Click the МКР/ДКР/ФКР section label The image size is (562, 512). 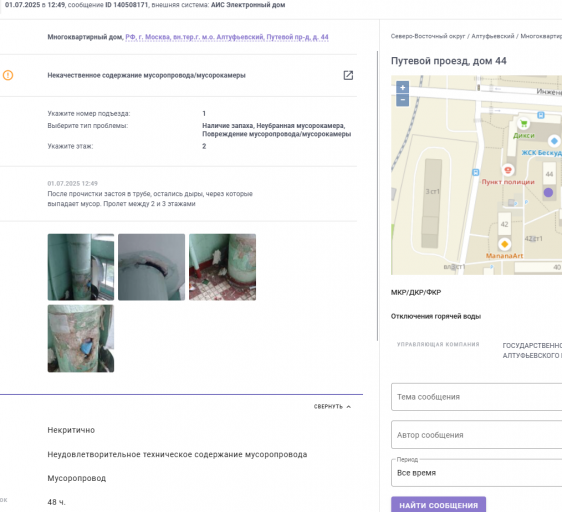click(416, 292)
